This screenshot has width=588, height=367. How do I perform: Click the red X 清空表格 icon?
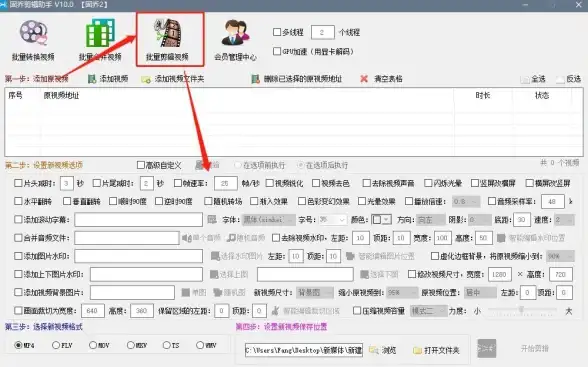364,79
